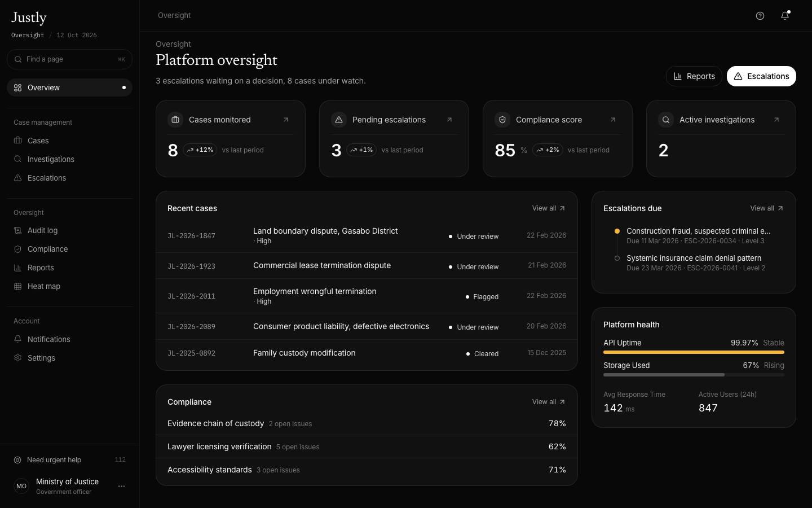Open Notifications in the sidebar
The height and width of the screenshot is (508, 812).
click(69, 339)
